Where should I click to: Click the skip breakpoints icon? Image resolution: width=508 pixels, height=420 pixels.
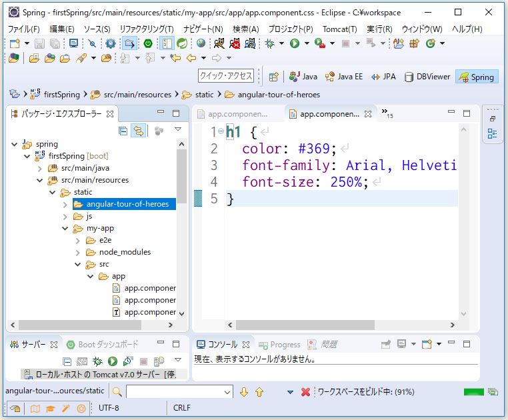coord(93,43)
